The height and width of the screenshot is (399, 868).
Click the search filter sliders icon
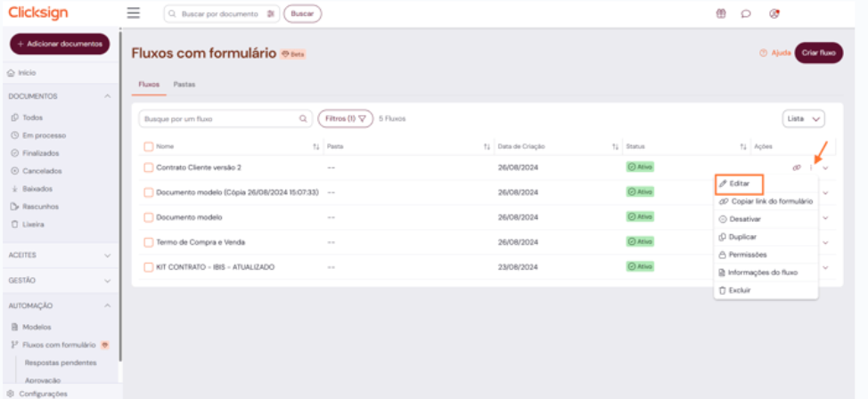pos(271,14)
